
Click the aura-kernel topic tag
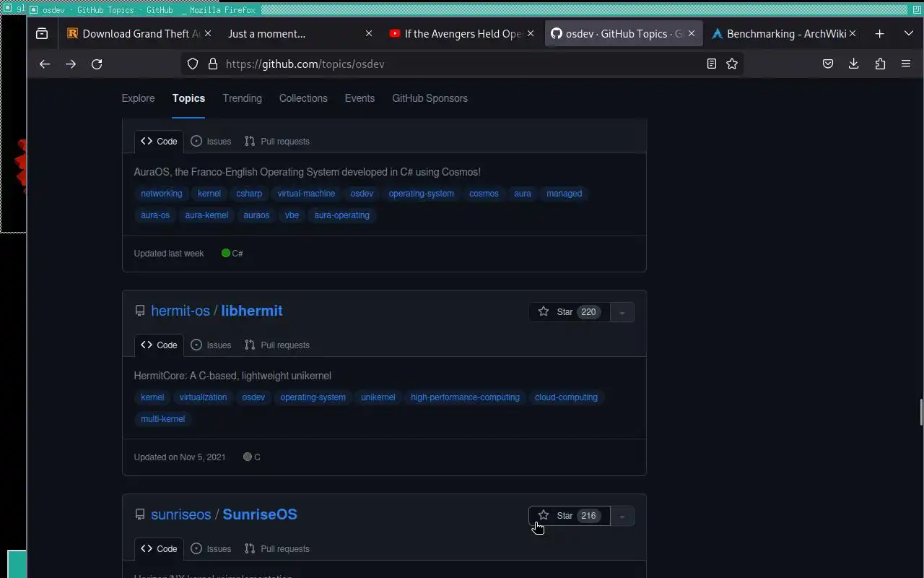[x=206, y=215]
